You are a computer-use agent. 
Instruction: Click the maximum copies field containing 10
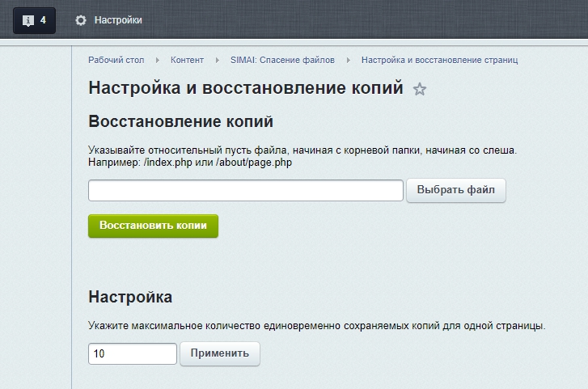click(x=132, y=353)
